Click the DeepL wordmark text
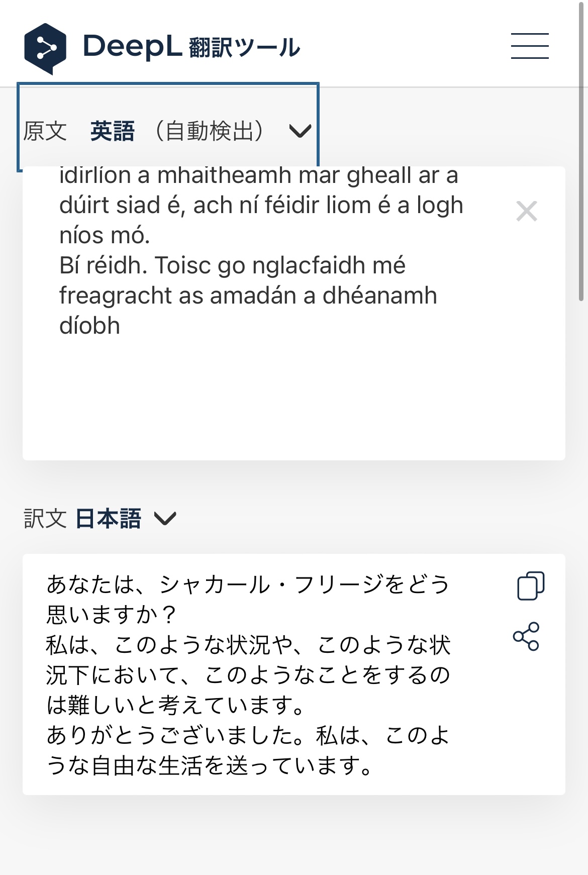This screenshot has height=875, width=588. point(132,47)
